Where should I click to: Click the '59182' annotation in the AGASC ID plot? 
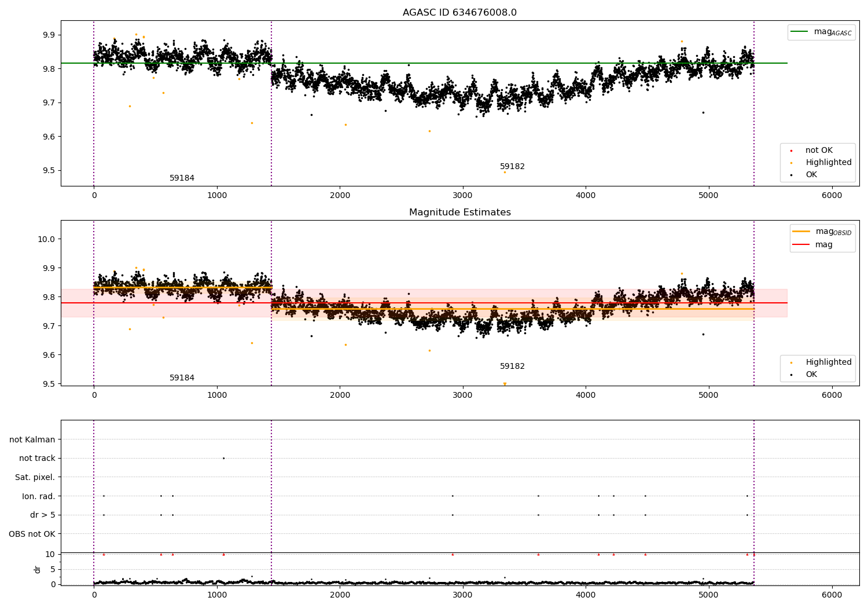click(x=512, y=167)
